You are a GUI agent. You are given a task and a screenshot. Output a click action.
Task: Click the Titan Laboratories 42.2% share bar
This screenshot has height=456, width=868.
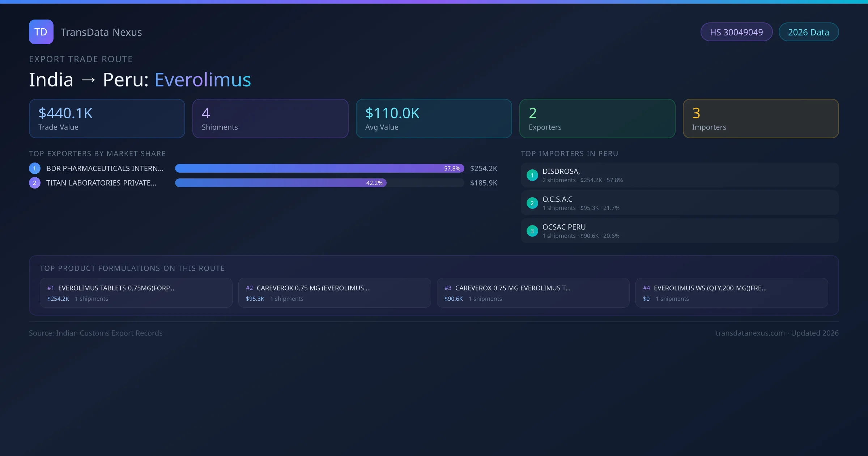coord(281,183)
